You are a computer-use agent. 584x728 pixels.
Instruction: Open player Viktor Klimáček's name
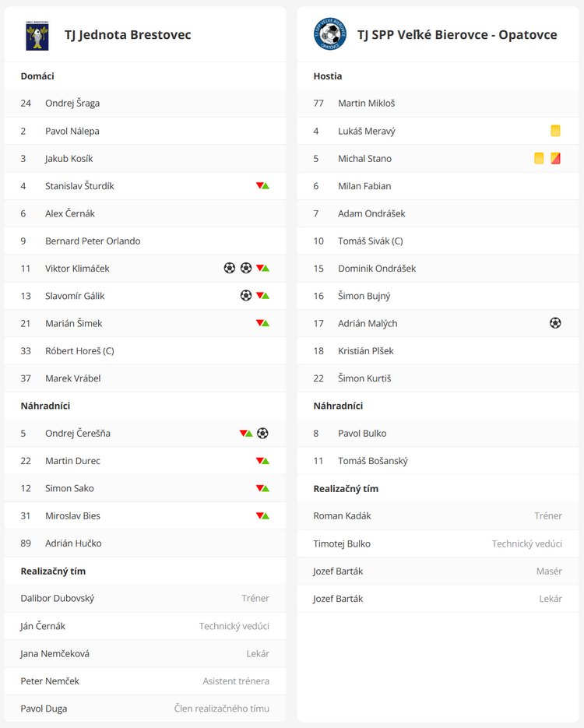[77, 269]
